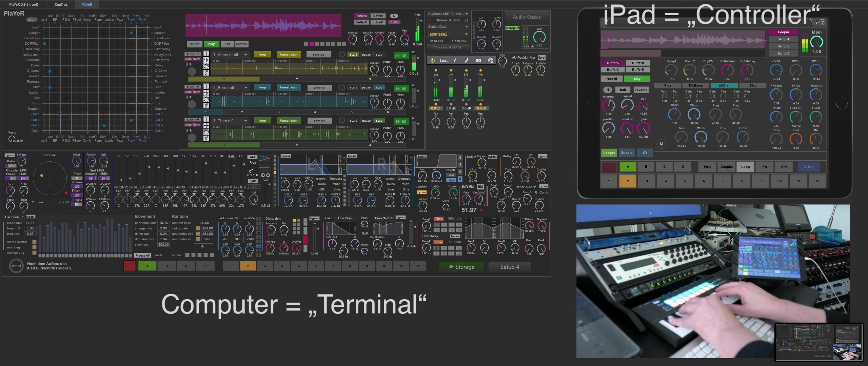Viewport: 868px width, 366px height.
Task: Click the move-arrows tool on the 3_Theo.aif track
Action: (206, 125)
